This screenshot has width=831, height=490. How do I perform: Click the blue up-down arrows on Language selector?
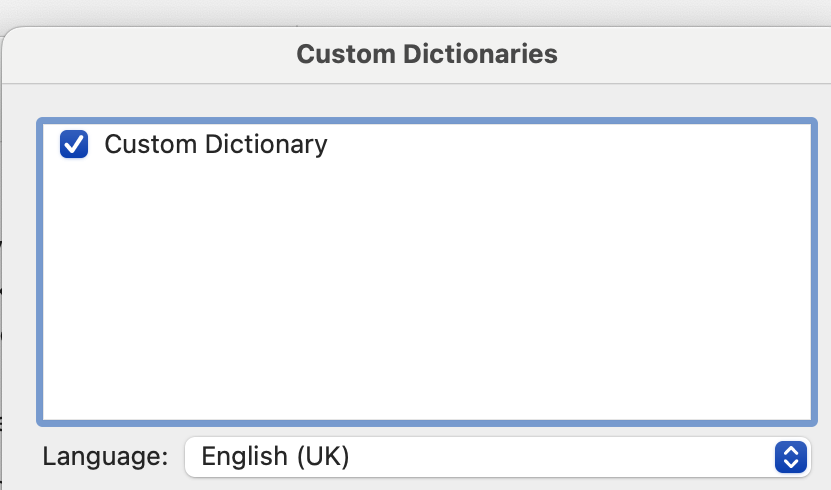(790, 458)
